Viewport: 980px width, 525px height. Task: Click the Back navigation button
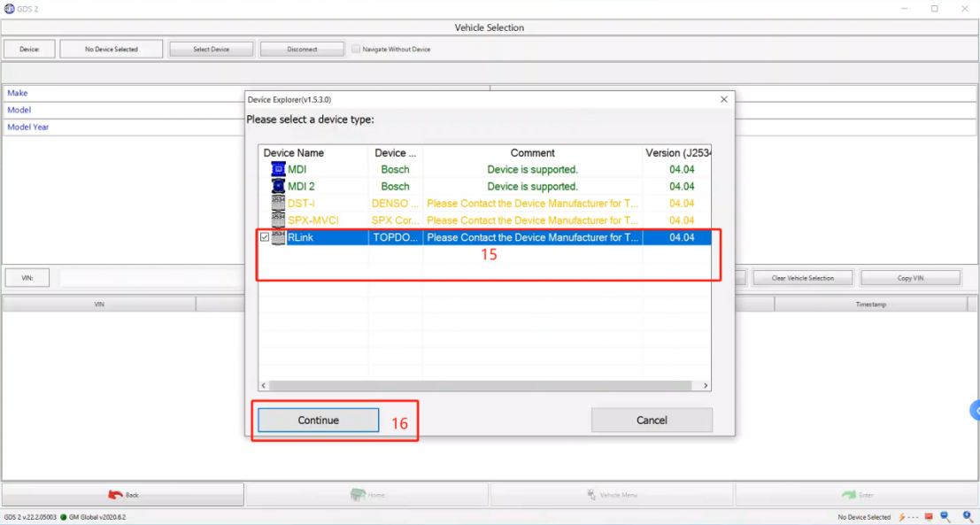coord(123,495)
